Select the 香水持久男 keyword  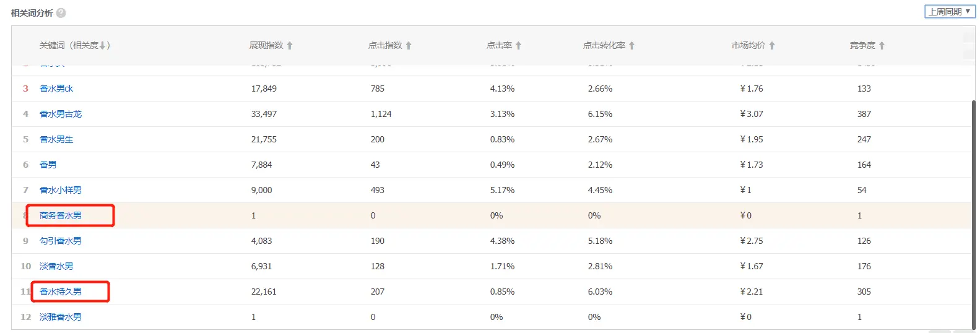coord(61,292)
